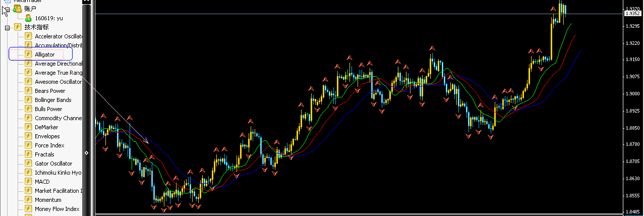Click the Commodity Channel icon
The image size is (644, 216).
pos(28,118)
